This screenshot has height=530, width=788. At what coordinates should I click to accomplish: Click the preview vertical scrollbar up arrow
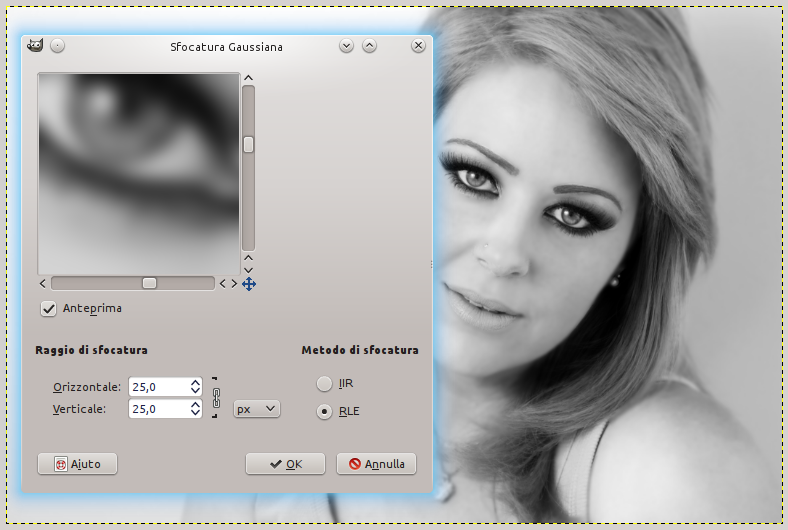click(248, 78)
